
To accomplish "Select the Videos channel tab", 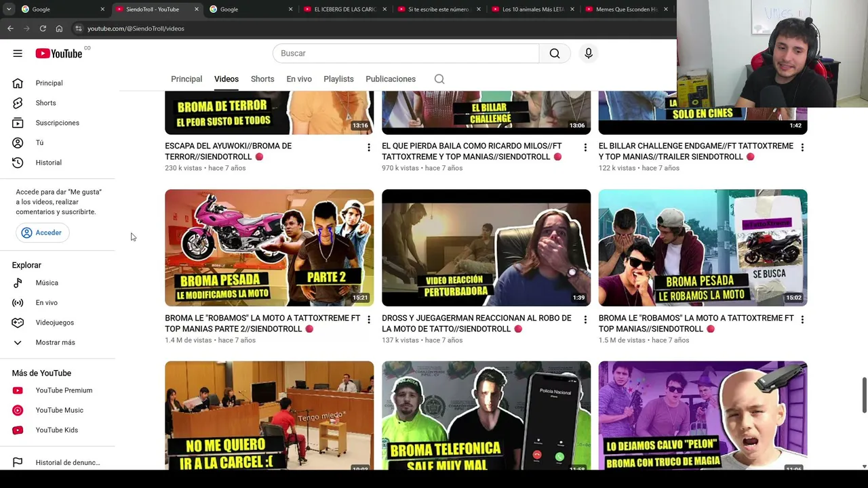I will click(x=226, y=79).
